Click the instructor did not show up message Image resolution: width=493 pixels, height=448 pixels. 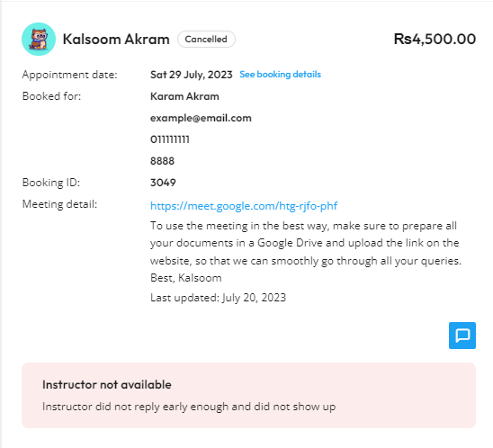(189, 407)
